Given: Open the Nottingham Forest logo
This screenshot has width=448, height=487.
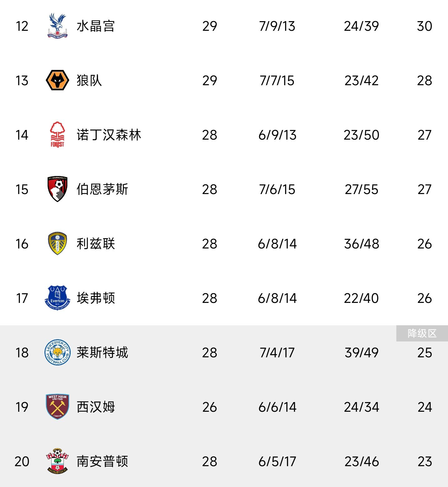Looking at the screenshot, I should tap(57, 135).
